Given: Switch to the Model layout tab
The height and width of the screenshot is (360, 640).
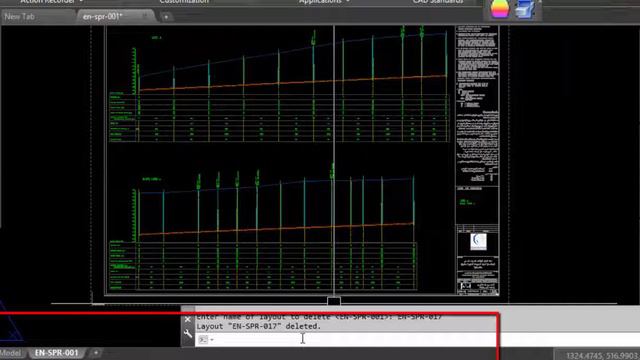Looking at the screenshot, I should pyautogui.click(x=11, y=353).
